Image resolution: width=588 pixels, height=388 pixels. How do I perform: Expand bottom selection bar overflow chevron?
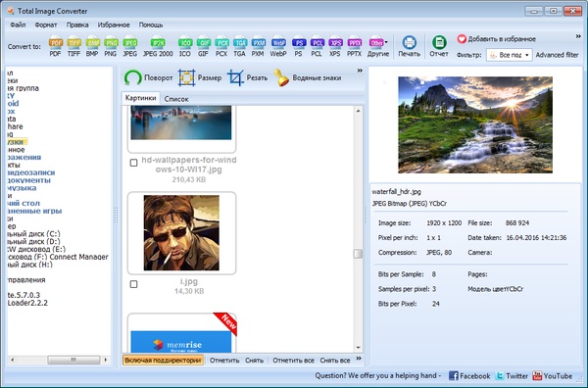coord(359,359)
